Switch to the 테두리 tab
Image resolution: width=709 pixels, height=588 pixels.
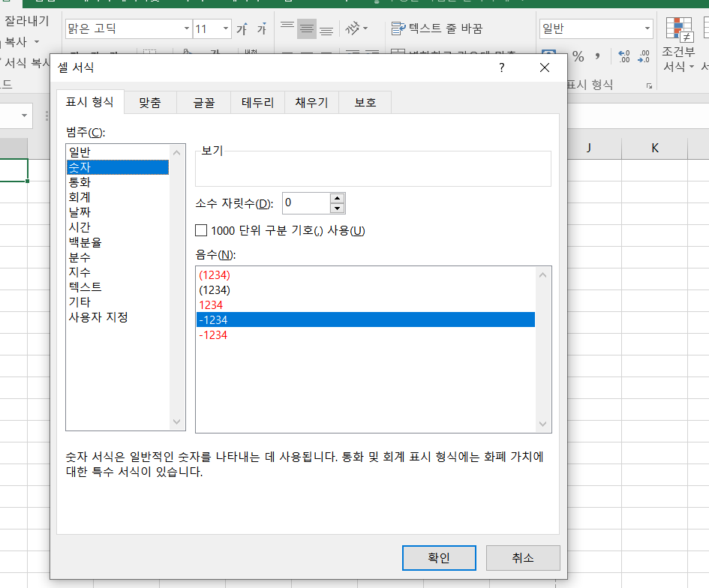pos(257,102)
